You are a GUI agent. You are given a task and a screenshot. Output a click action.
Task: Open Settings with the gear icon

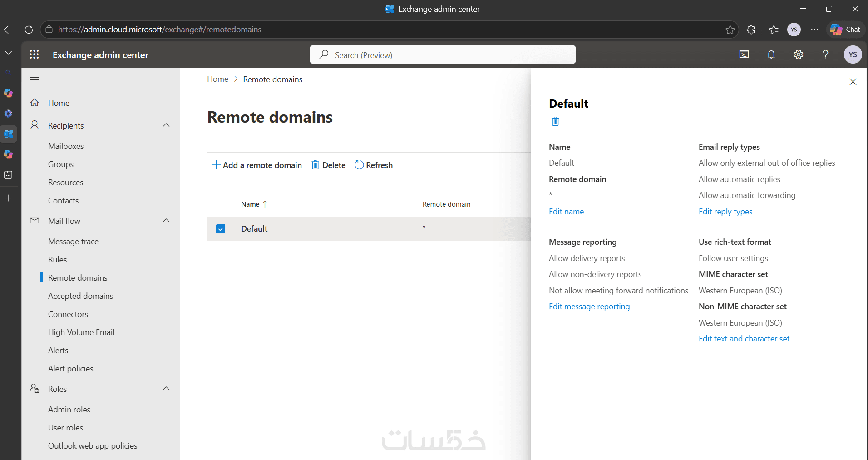[799, 55]
